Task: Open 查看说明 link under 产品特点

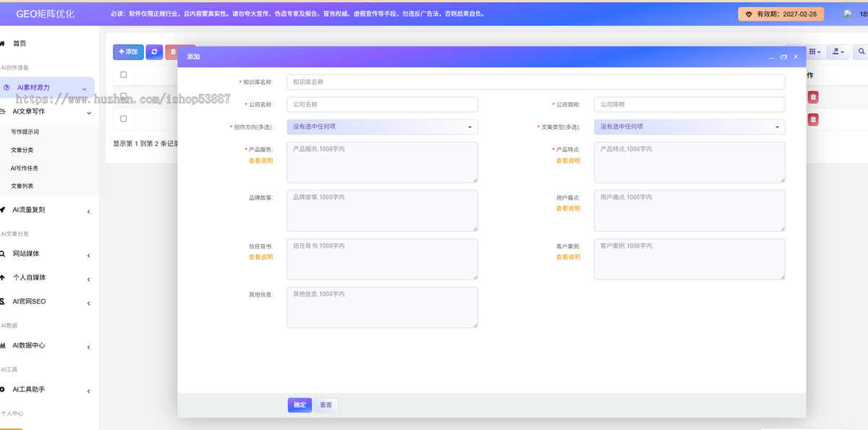Action: coord(568,161)
